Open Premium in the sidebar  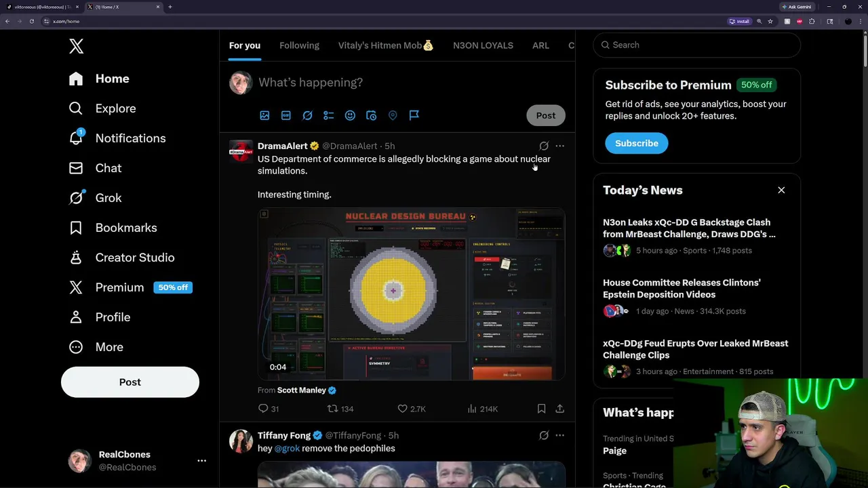click(130, 287)
